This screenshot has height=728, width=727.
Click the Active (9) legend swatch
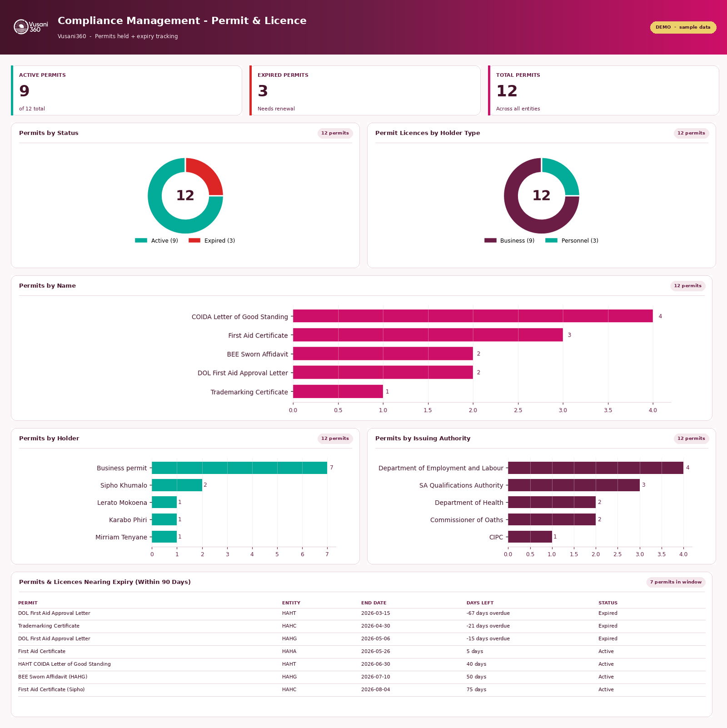pyautogui.click(x=141, y=240)
